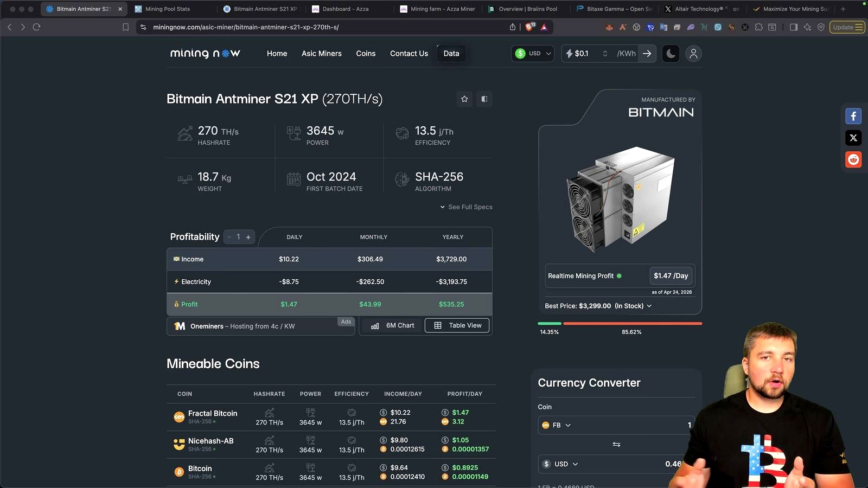Click the Bitcoin coin icon in the table
The height and width of the screenshot is (488, 868).
[x=179, y=472]
